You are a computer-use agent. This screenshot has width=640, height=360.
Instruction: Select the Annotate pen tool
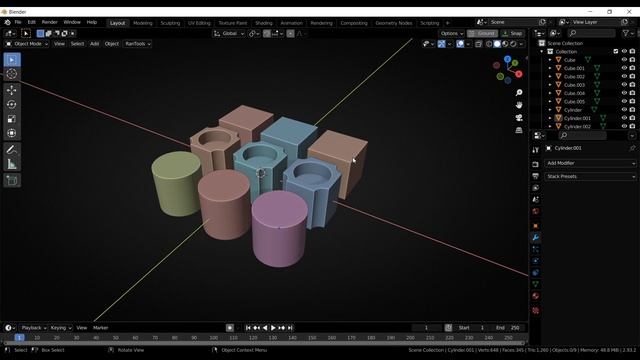(x=12, y=149)
